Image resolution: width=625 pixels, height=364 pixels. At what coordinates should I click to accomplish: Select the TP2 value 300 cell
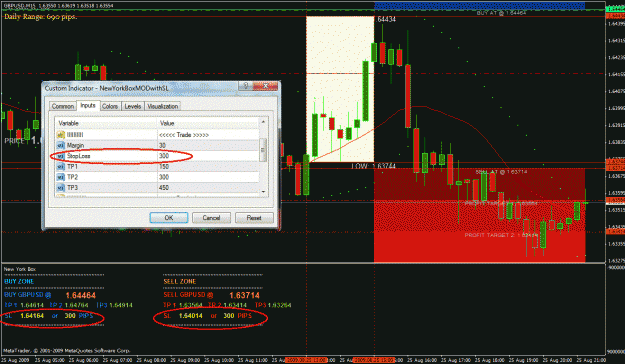click(x=208, y=177)
